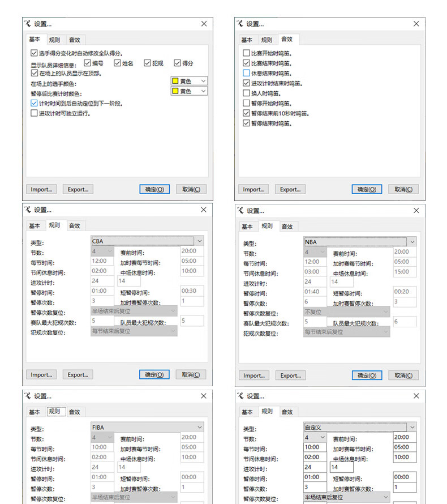
Task: Close the 自定义 rules settings dialog
Action: coord(416,396)
